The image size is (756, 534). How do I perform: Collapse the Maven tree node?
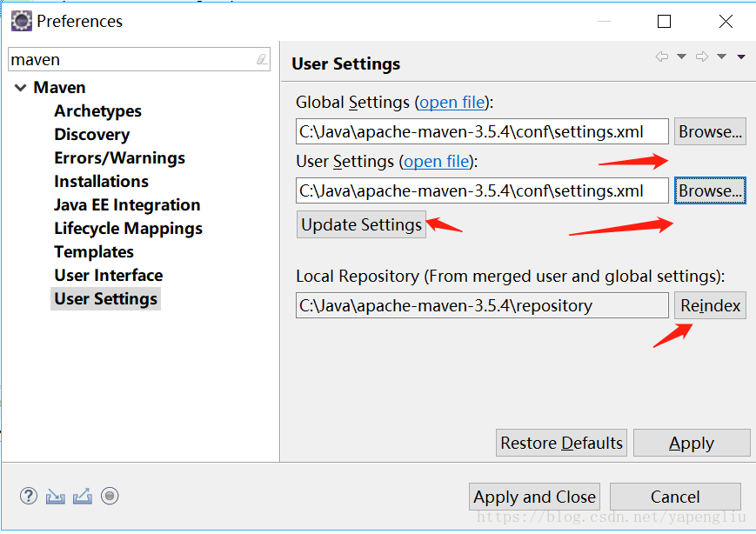20,88
